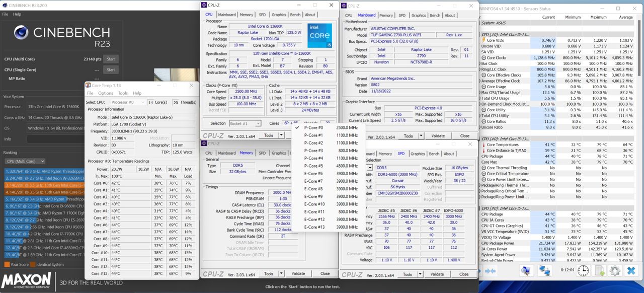Image resolution: width=644 pixels, height=293 pixels.
Task: Click Tools button in CPU-Z CPU window
Action: 268,135
